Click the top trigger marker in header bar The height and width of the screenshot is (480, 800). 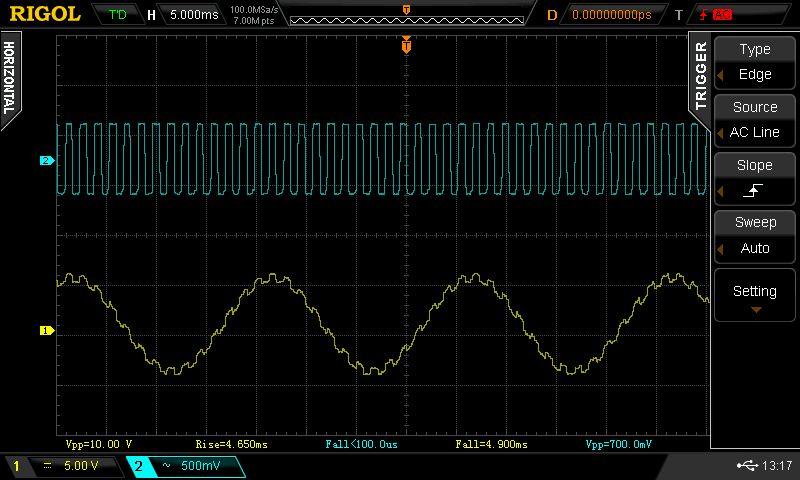[406, 10]
